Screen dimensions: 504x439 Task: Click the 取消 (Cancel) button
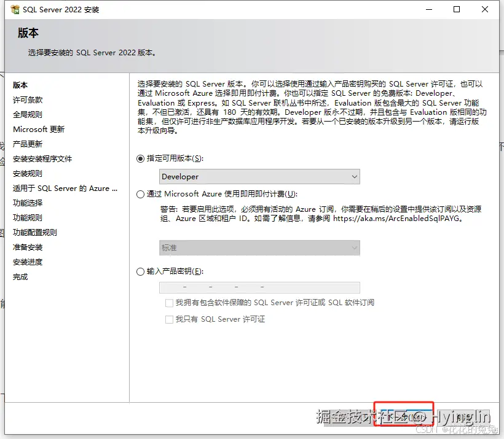pyautogui.click(x=462, y=417)
